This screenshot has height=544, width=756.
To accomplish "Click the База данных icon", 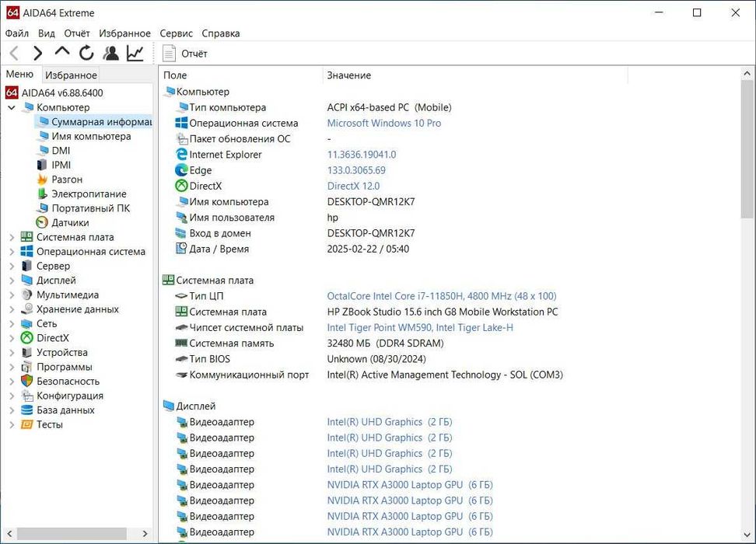I will pyautogui.click(x=27, y=410).
